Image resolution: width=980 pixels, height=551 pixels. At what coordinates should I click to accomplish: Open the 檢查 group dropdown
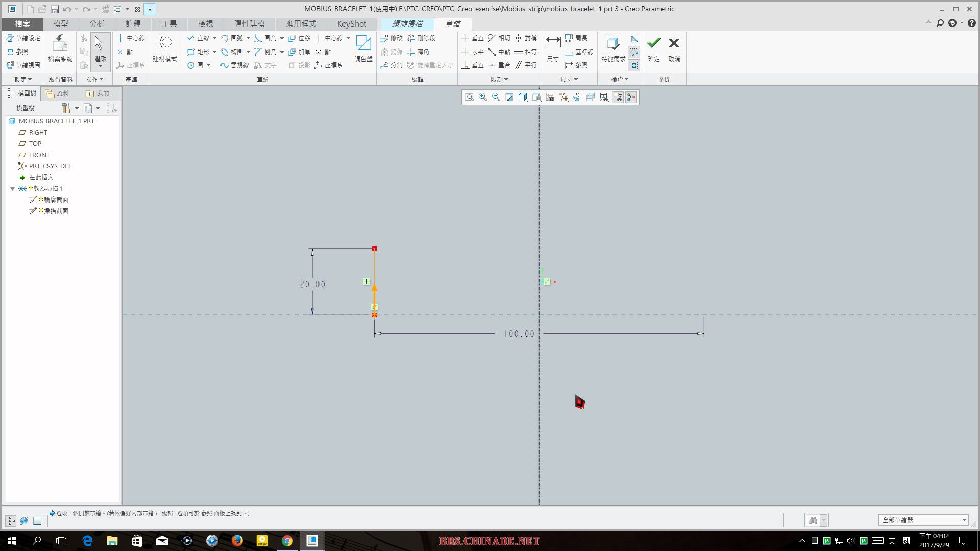point(620,79)
